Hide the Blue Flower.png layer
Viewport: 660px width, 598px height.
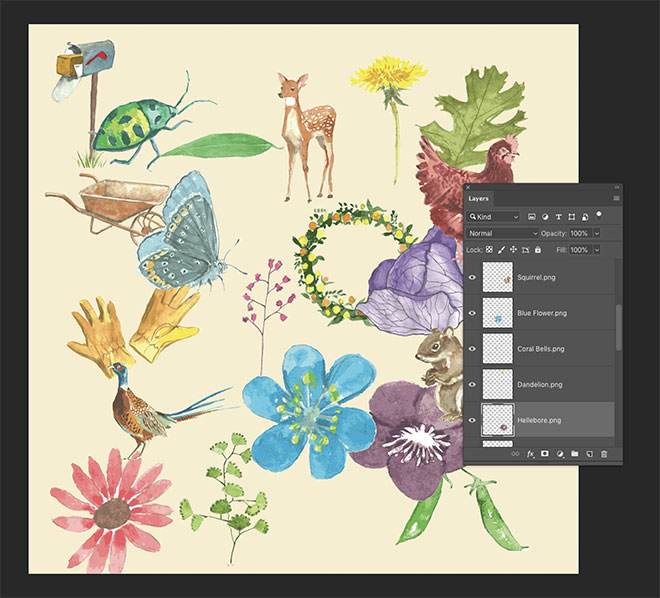[472, 313]
